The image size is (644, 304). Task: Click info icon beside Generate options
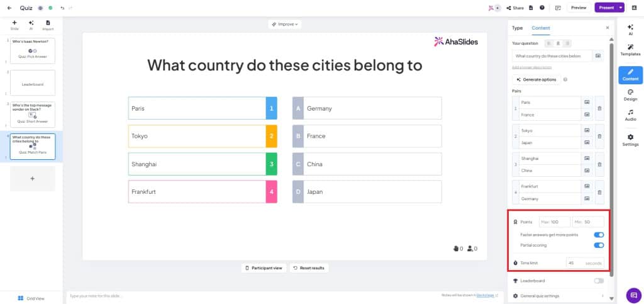pos(565,79)
